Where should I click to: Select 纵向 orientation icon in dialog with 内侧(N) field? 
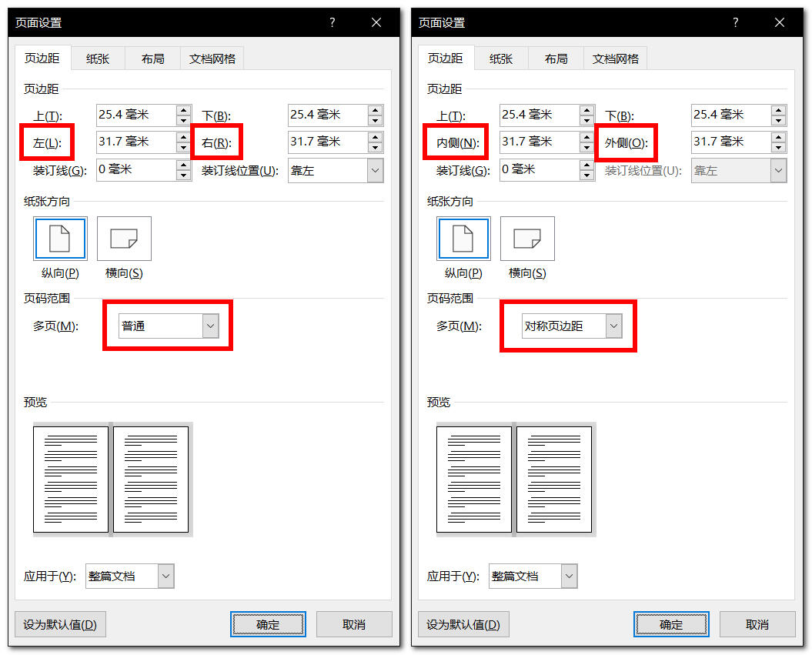pyautogui.click(x=463, y=239)
